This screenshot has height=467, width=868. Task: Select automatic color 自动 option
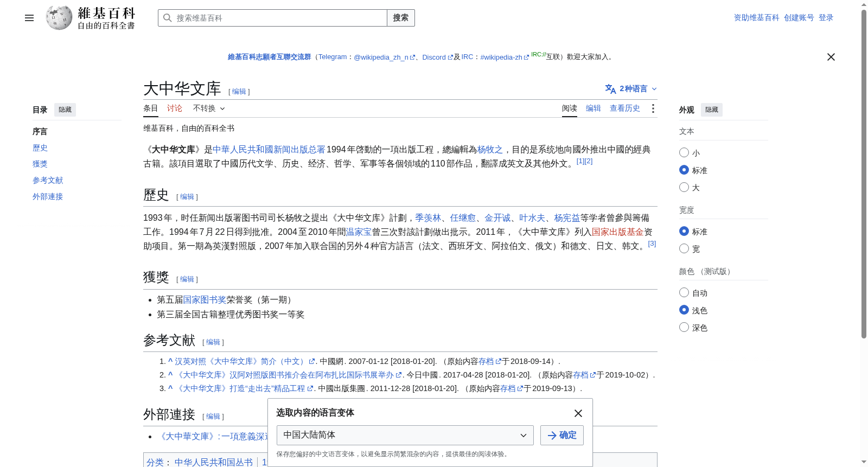tap(684, 293)
